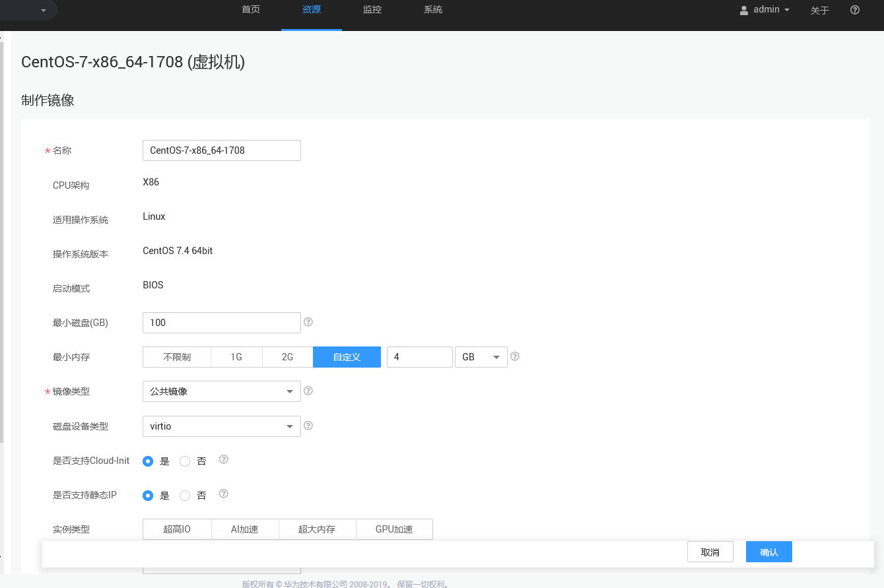Go to the 首页 tab
Viewport: 884px width, 588px height.
click(x=251, y=10)
